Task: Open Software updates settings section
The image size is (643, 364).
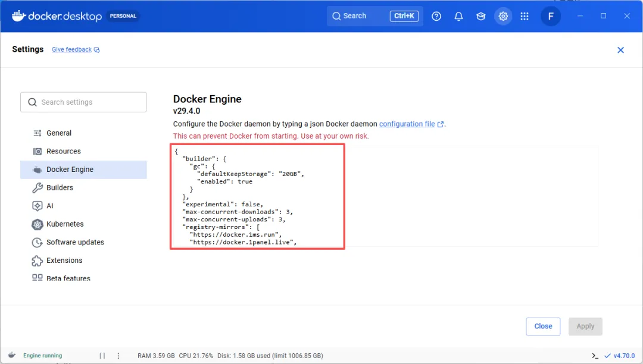Action: coord(83,242)
